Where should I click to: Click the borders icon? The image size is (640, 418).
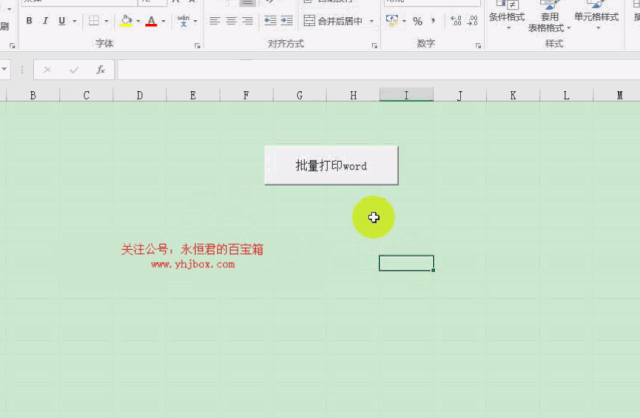pyautogui.click(x=94, y=21)
